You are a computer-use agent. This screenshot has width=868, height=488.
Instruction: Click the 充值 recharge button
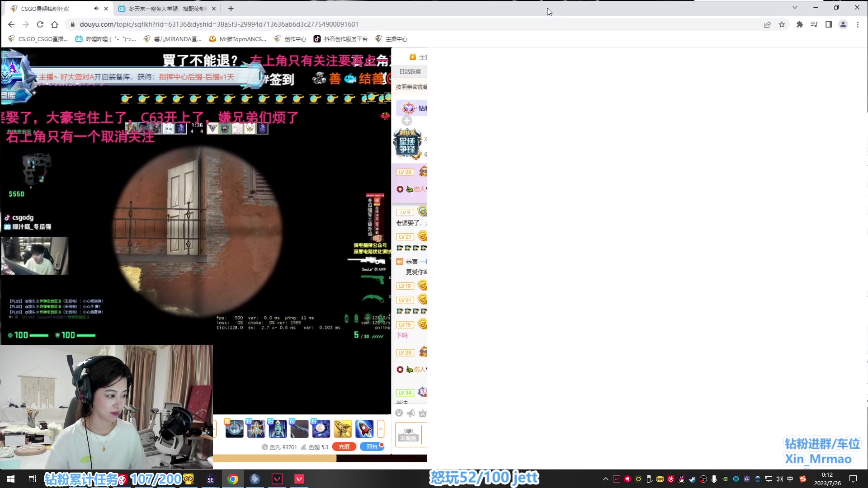tap(344, 446)
